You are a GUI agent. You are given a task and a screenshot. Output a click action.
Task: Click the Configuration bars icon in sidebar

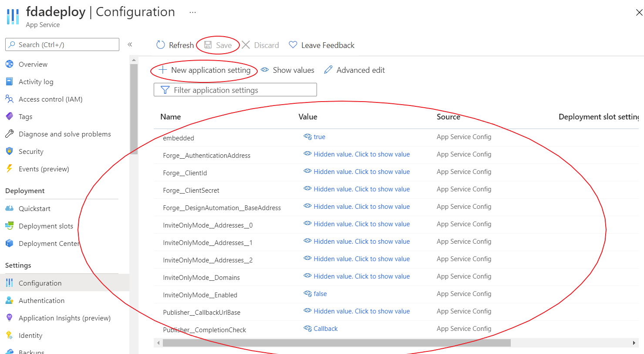click(x=10, y=283)
